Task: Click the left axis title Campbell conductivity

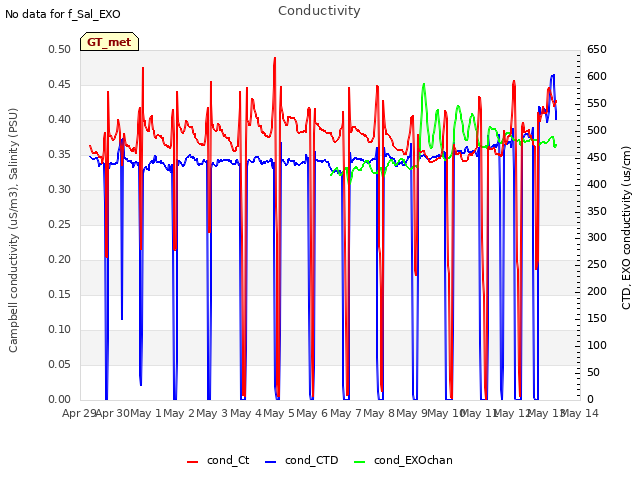Action: (13, 230)
